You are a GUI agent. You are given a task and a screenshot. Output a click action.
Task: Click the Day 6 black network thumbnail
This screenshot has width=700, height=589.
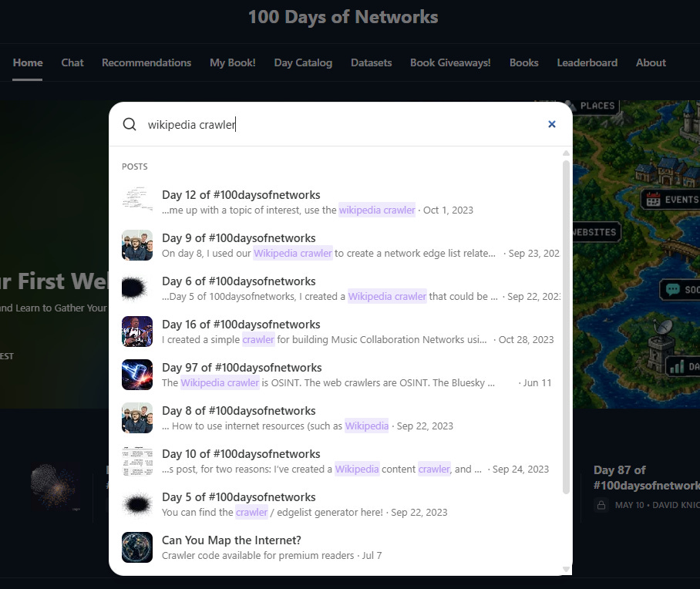pyautogui.click(x=137, y=288)
